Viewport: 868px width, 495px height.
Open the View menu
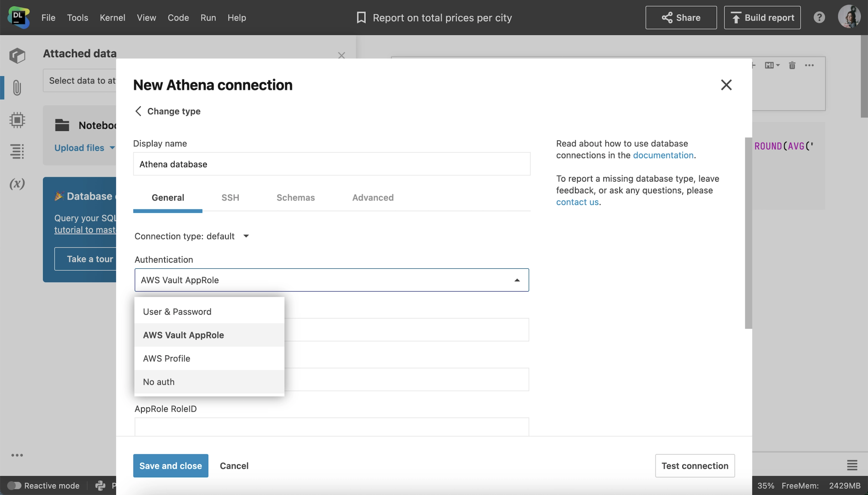(x=146, y=17)
